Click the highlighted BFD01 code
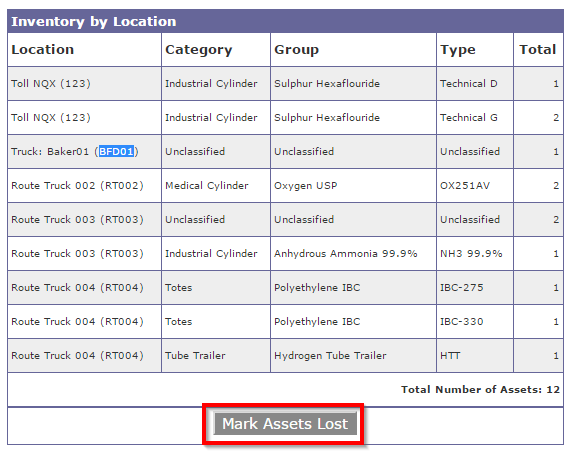The height and width of the screenshot is (459, 579). pos(116,151)
